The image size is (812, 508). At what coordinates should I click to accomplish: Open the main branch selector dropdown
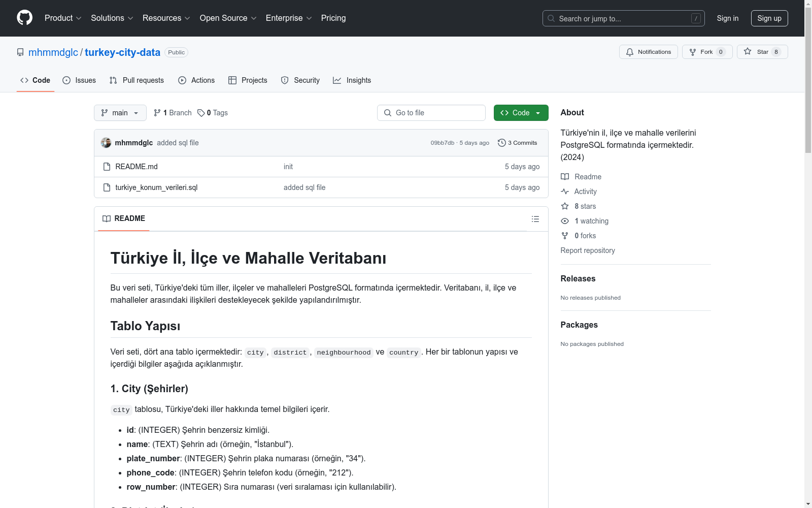pos(120,113)
